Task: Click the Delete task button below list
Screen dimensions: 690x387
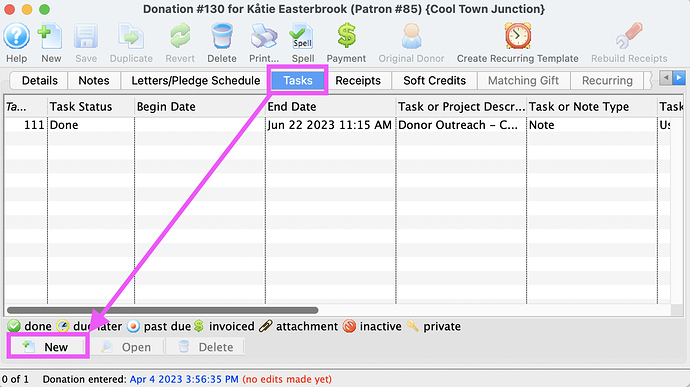Action: pyautogui.click(x=206, y=347)
